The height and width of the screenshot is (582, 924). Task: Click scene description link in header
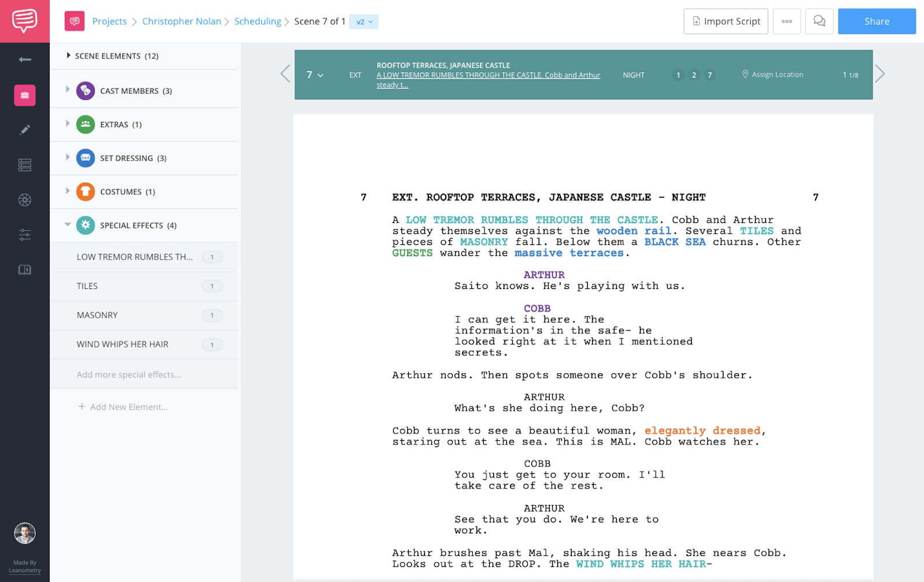pyautogui.click(x=488, y=80)
